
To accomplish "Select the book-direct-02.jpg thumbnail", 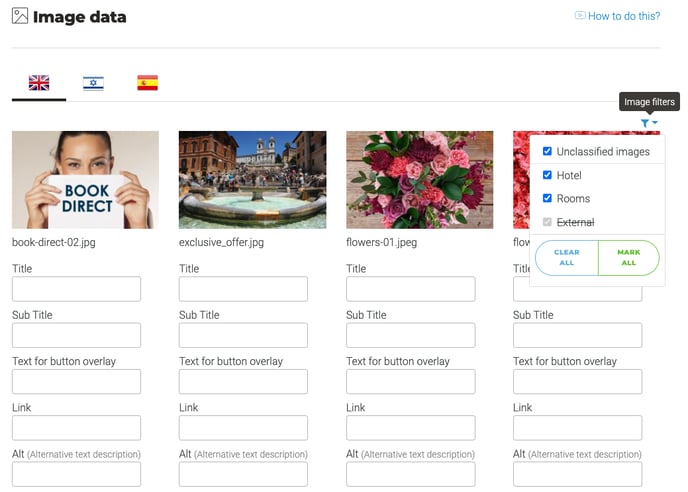I will (x=85, y=180).
